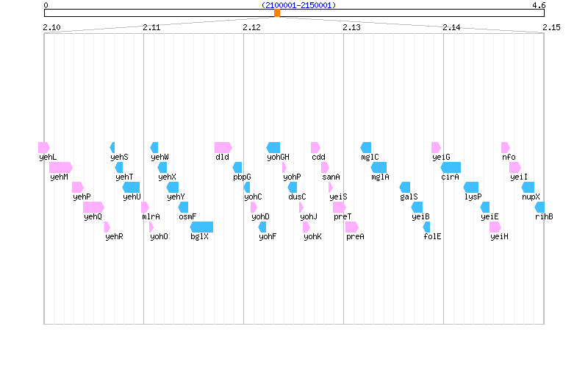Screen dimensions: 588x368
Task: Click the genome overview bar
Action: (147, 13)
